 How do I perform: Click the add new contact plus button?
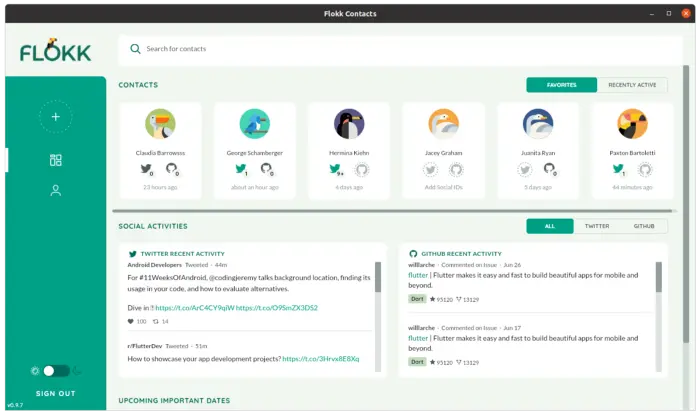pos(55,117)
